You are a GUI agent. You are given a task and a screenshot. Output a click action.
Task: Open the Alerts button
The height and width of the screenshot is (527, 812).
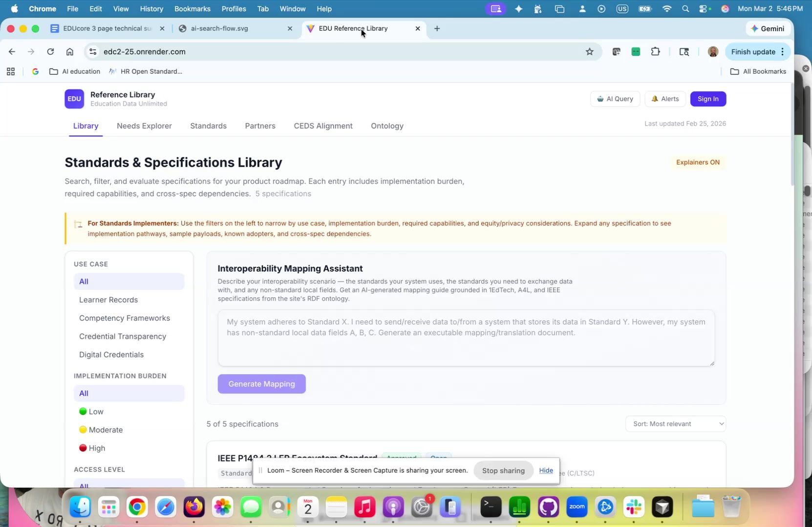click(665, 99)
